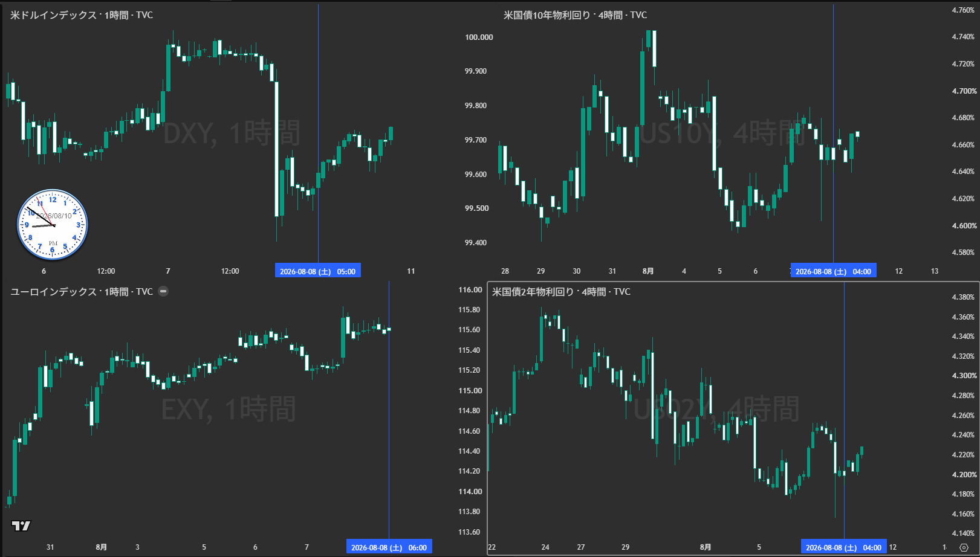Click the TradingView logo icon
980x557 pixels.
(21, 526)
